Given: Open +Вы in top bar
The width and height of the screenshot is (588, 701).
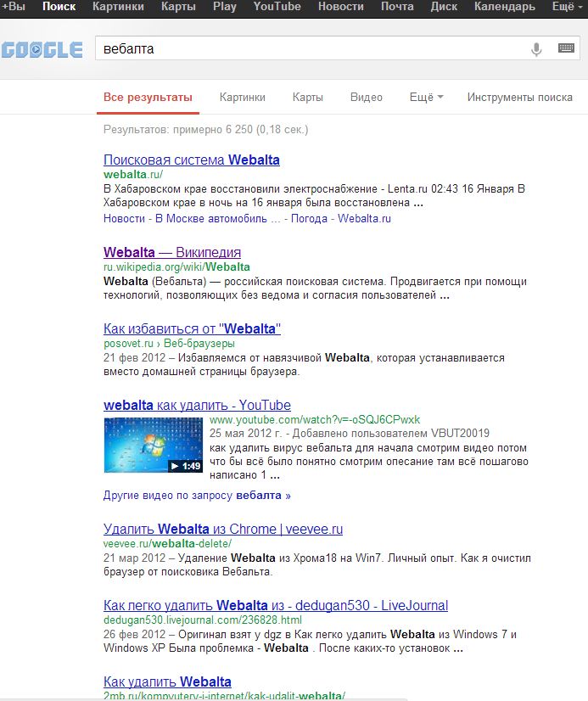Looking at the screenshot, I should tap(13, 7).
